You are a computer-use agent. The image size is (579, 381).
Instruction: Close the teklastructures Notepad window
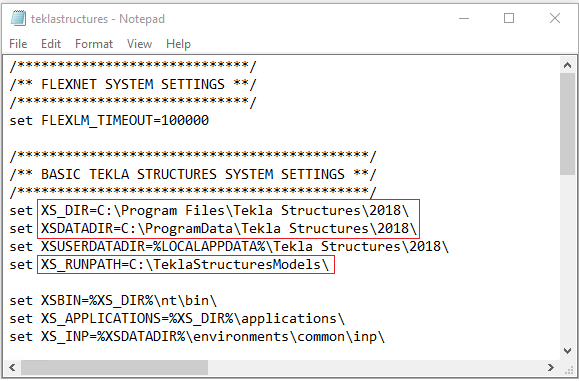pos(555,18)
